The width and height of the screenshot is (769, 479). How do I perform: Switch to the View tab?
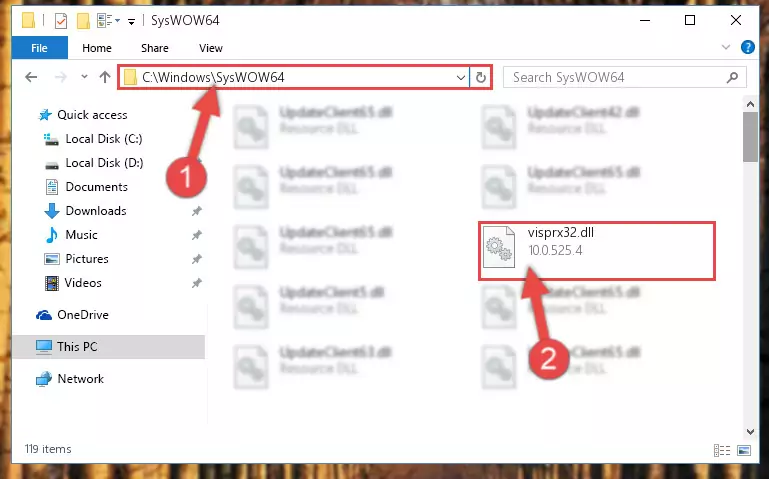point(211,48)
